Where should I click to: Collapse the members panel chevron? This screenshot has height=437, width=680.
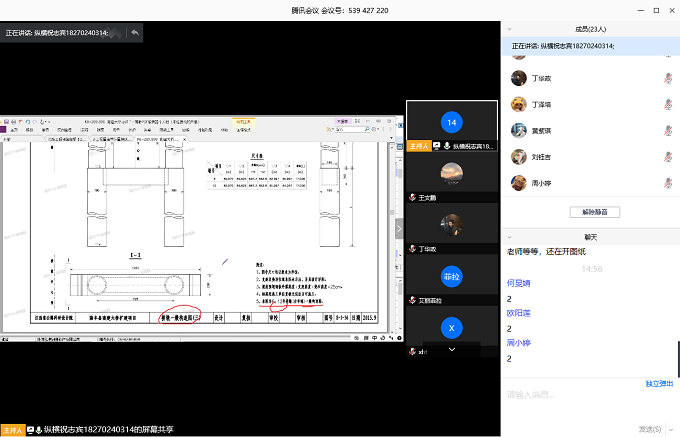(x=511, y=30)
